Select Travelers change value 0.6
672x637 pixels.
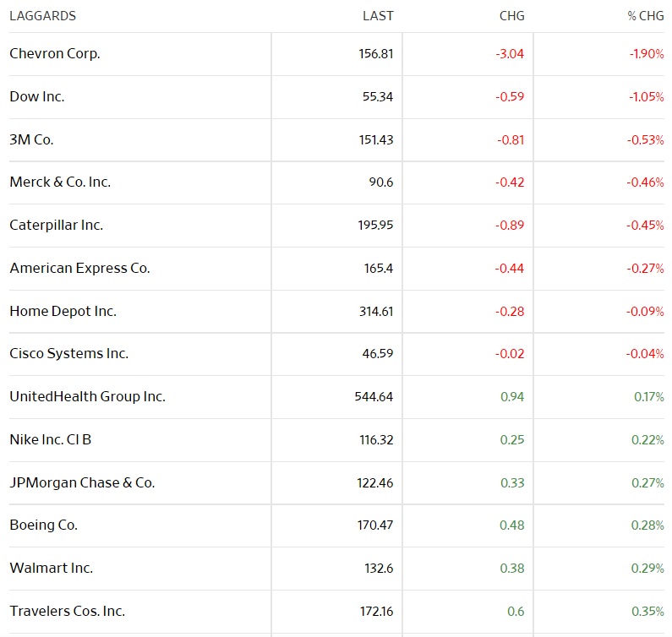(x=516, y=612)
